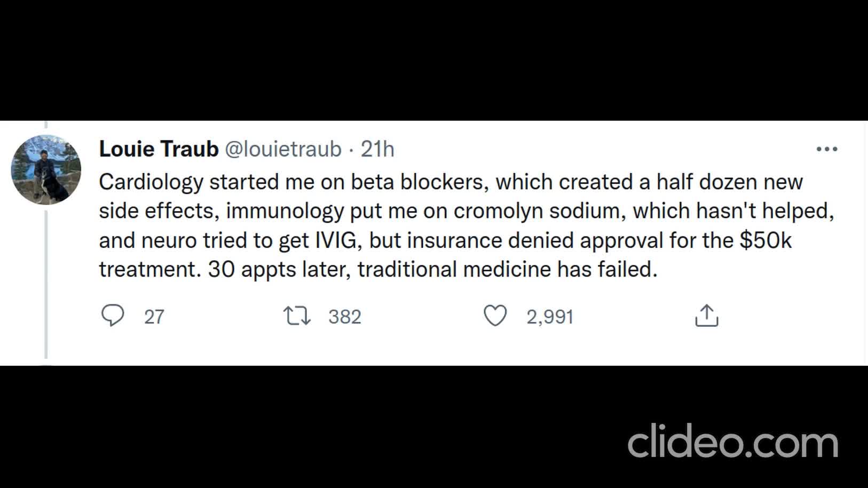Image resolution: width=868 pixels, height=488 pixels.
Task: Open the Louie Traub display name link
Action: [x=159, y=149]
